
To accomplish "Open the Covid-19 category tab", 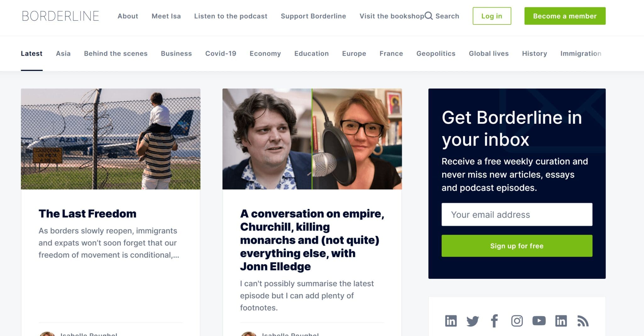I will 221,53.
